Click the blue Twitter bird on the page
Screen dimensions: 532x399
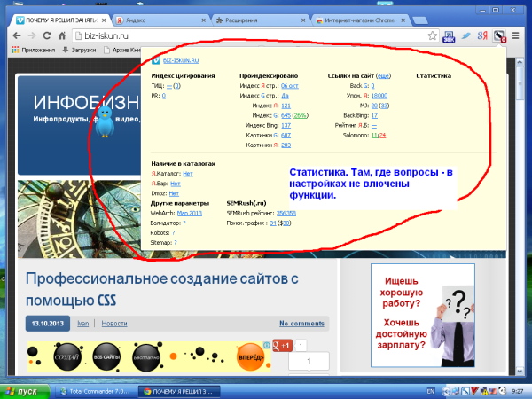click(x=105, y=121)
